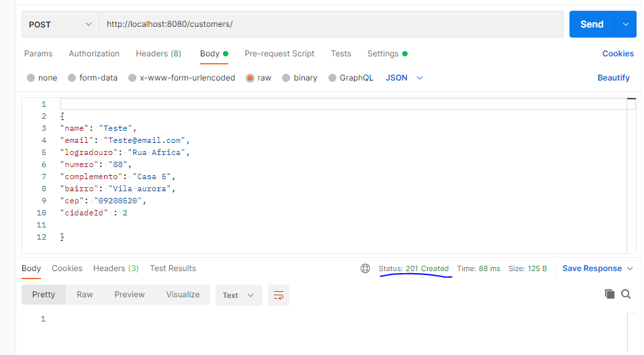Image resolution: width=644 pixels, height=355 pixels.
Task: Open the POST method dropdown
Action: (x=60, y=24)
